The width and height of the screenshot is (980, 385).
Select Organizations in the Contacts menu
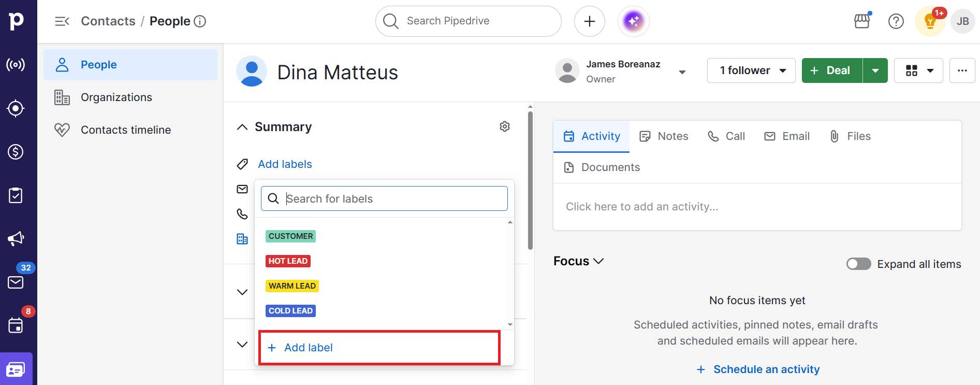[x=116, y=97]
